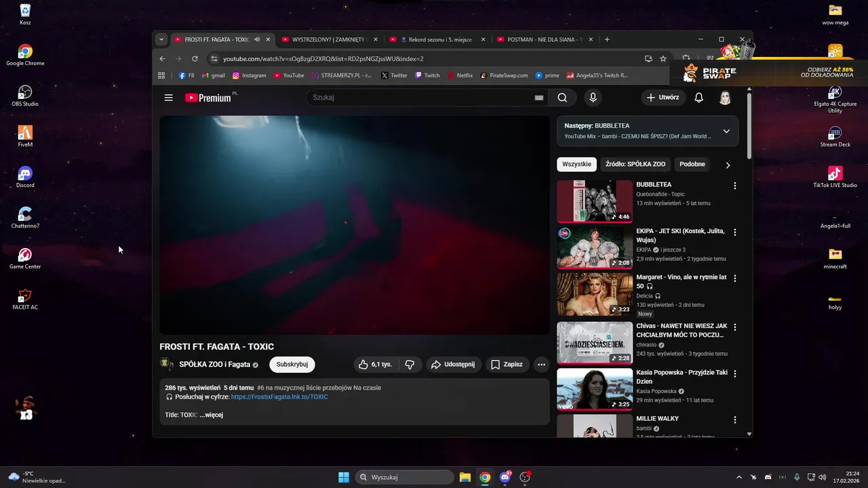
Task: Click the Windows Start button
Action: pyautogui.click(x=344, y=477)
